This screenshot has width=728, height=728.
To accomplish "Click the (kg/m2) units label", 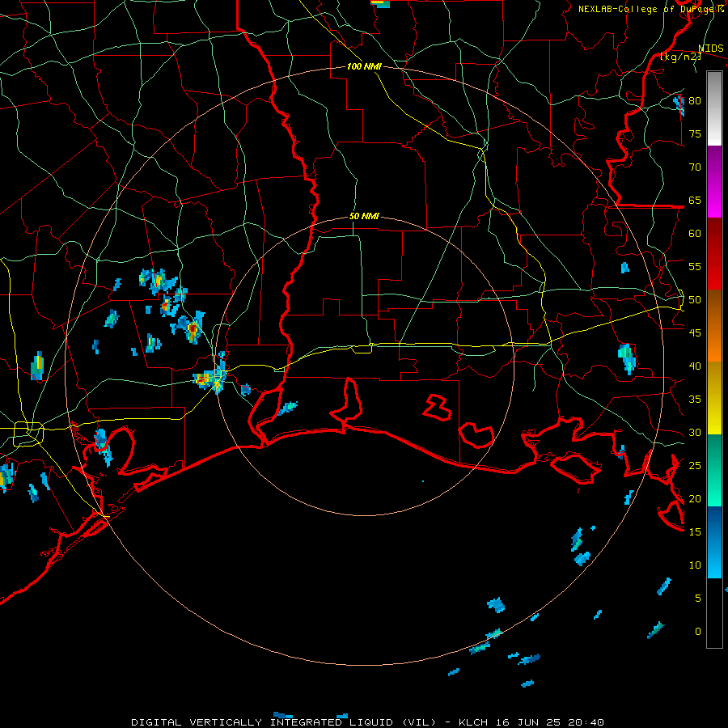I will pos(680,57).
